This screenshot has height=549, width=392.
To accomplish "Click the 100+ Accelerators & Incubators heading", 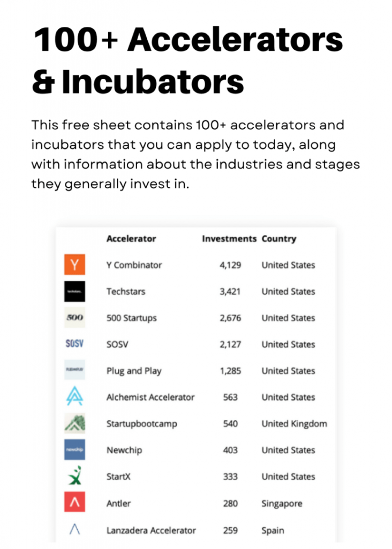I will click(187, 60).
